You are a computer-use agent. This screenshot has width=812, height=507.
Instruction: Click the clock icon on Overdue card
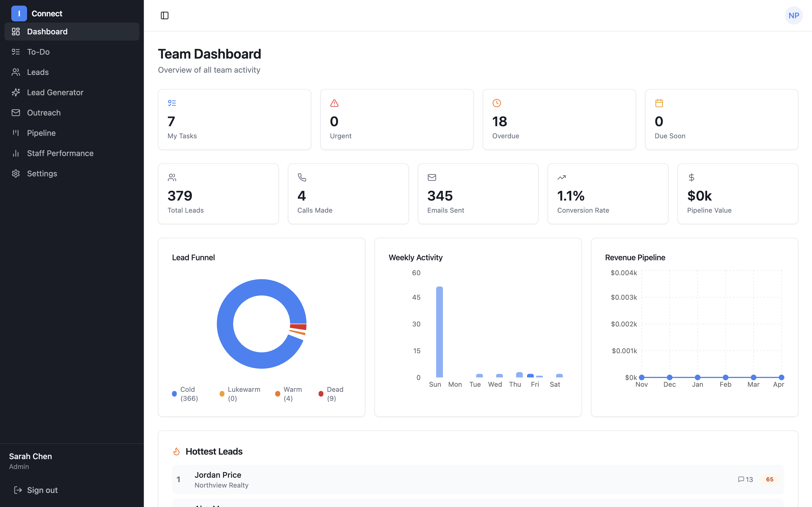(x=497, y=103)
